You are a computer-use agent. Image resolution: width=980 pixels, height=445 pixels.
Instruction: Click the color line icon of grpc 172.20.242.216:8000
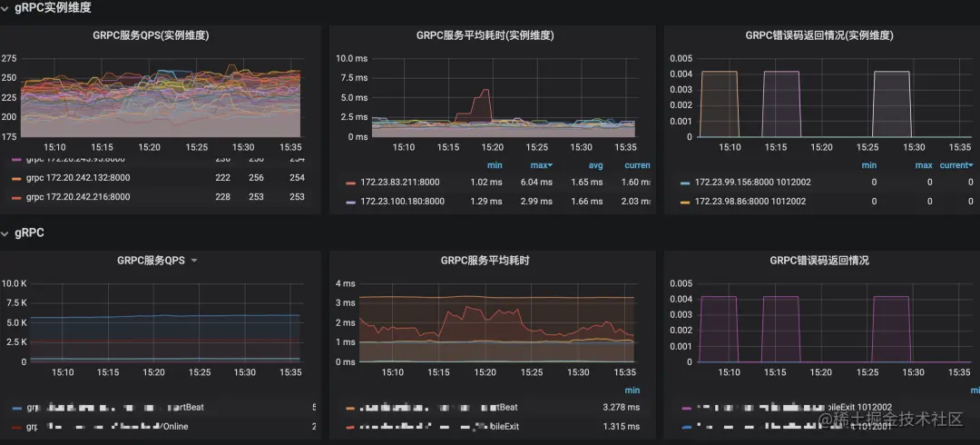17,197
